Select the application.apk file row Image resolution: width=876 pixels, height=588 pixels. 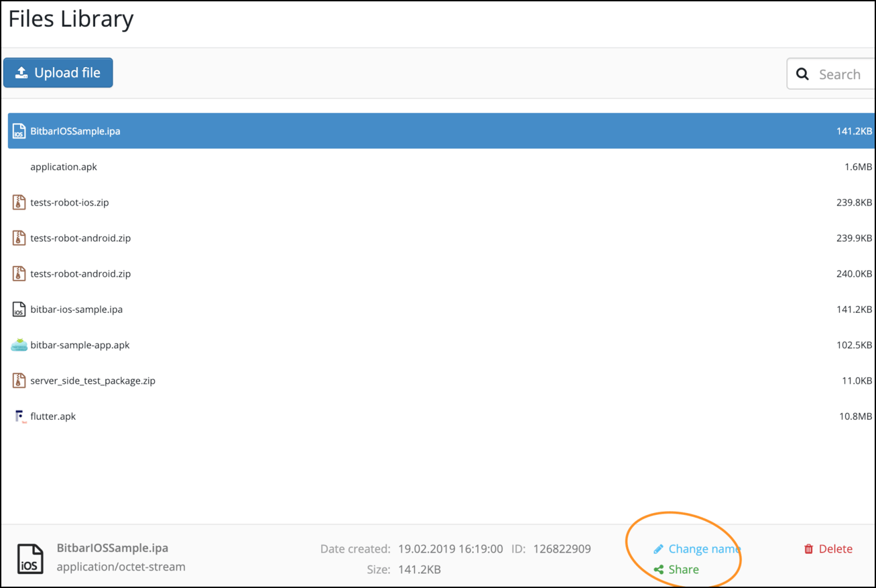tap(64, 167)
